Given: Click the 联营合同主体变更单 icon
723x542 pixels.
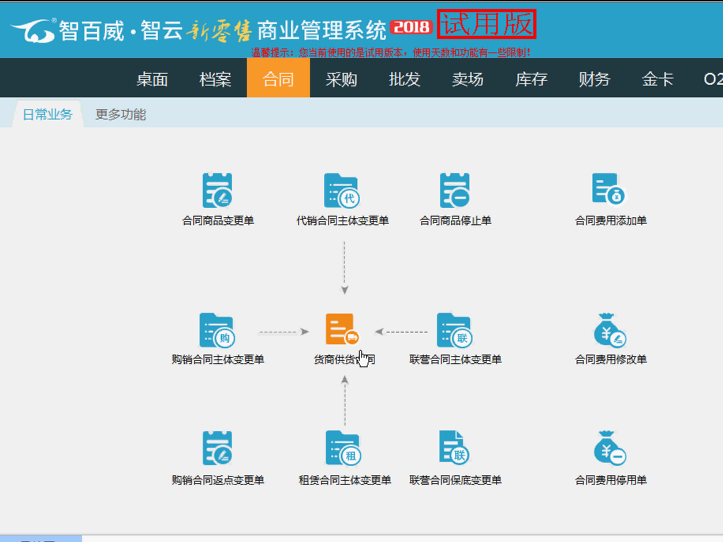Looking at the screenshot, I should [455, 330].
